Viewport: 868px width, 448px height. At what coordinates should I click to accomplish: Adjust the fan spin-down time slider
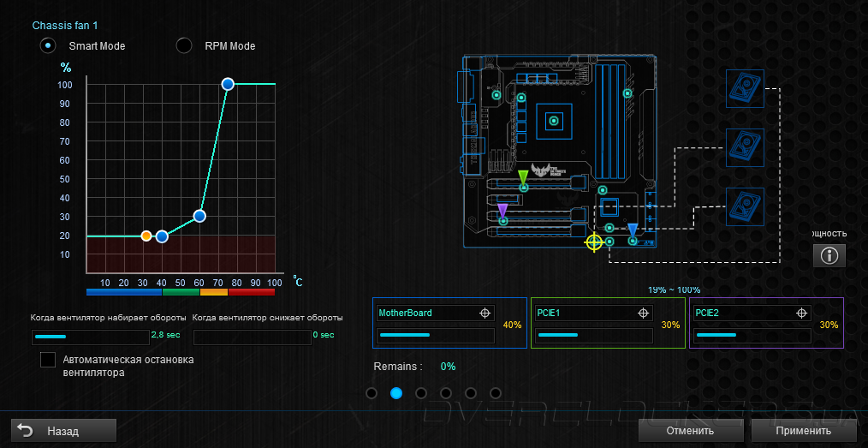click(252, 337)
